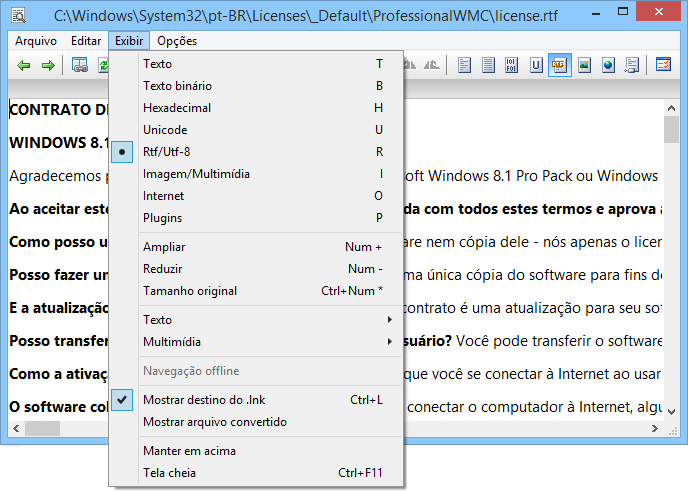Click the text 'contrato é uma atualização para seu'
Viewport: 688px width, 491px height.
point(521,308)
